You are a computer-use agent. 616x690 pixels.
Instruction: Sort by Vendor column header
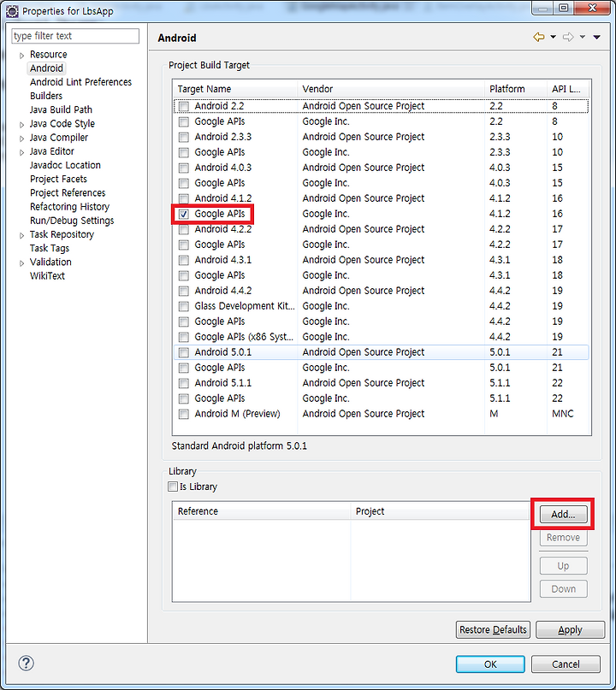coord(391,89)
